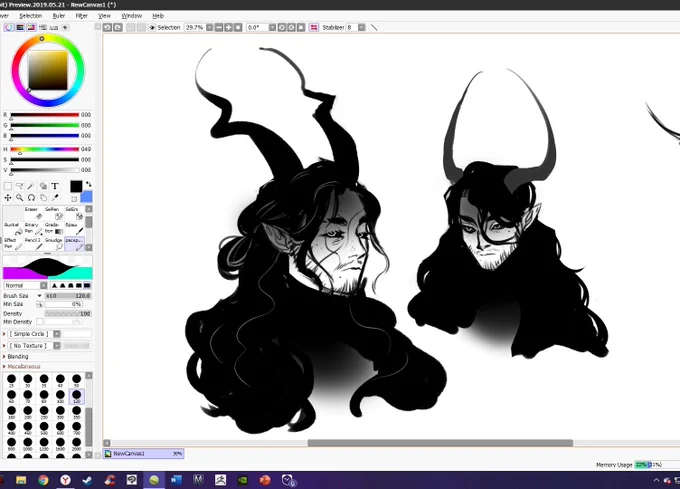Screen dimensions: 680x489
Task: Open the Stabilizer value dropdown
Action: pos(361,27)
